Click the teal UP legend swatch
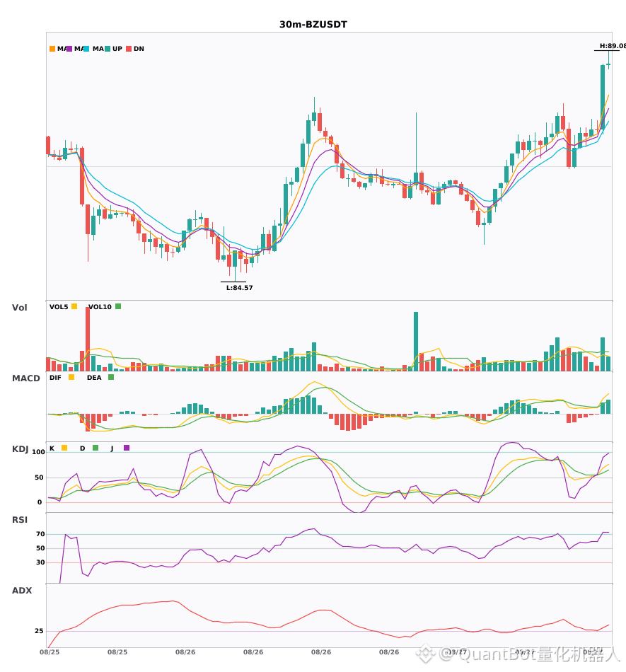The width and height of the screenshot is (626, 672). 108,49
